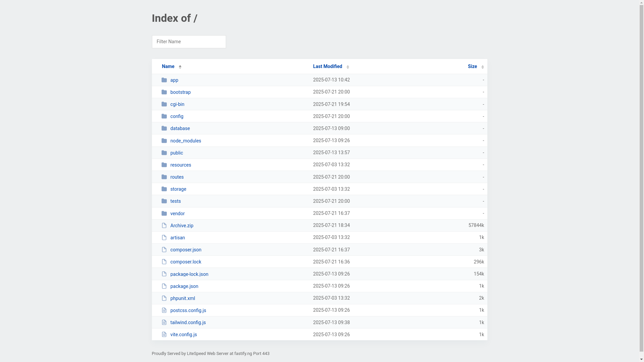
Task: Click the Index of / heading
Action: pyautogui.click(x=174, y=18)
